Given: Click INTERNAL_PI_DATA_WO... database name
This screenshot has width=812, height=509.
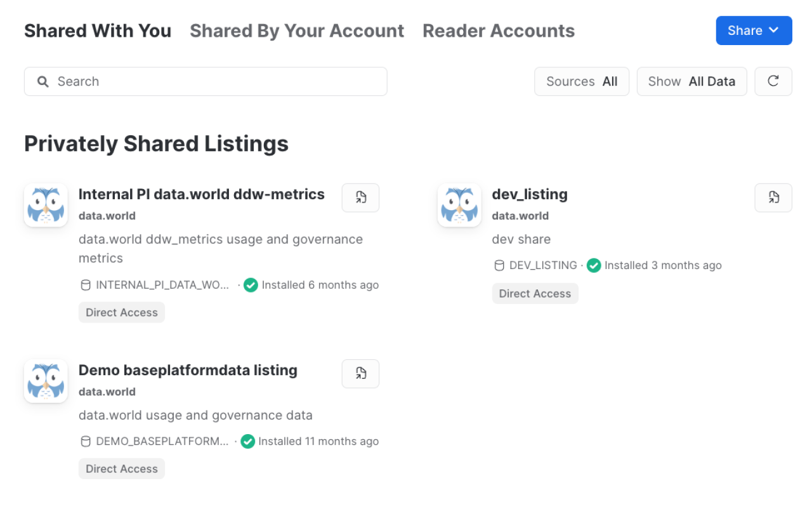Looking at the screenshot, I should pos(162,285).
